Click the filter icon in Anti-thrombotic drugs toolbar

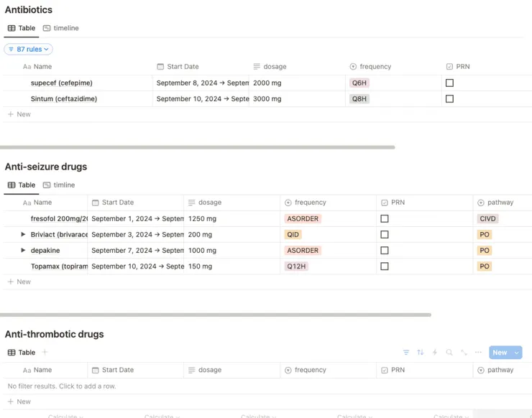tap(406, 353)
